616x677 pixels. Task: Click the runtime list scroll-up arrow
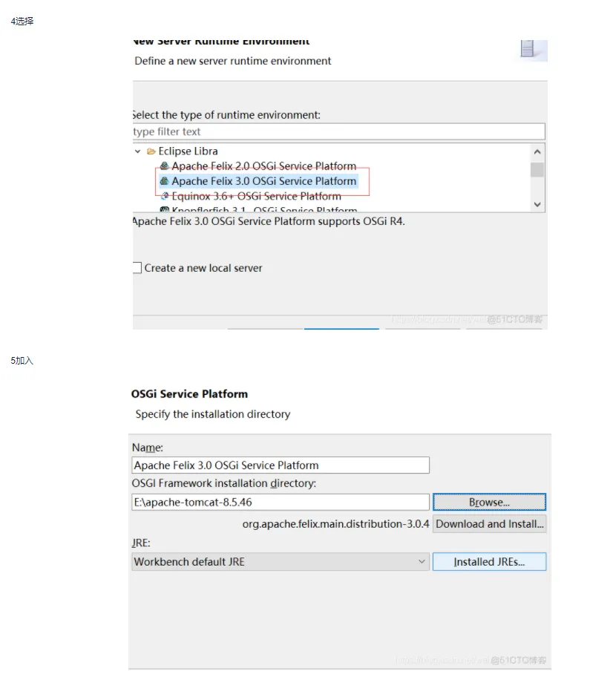537,151
